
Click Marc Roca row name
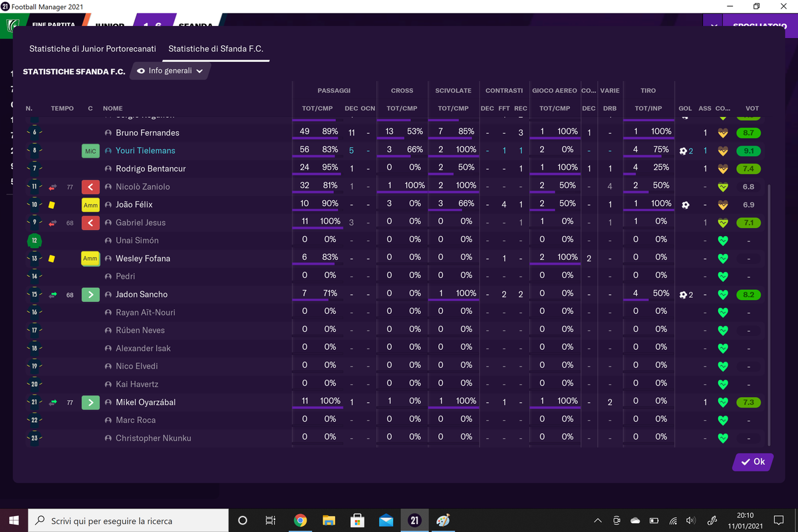(136, 420)
